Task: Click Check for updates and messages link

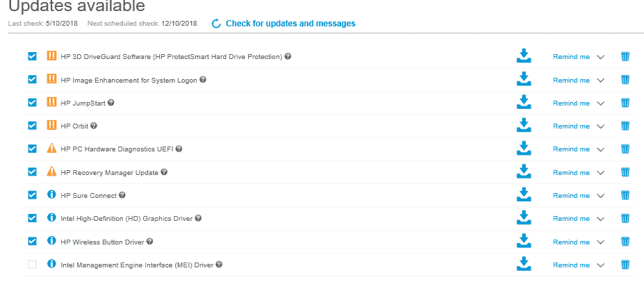Action: click(x=290, y=24)
